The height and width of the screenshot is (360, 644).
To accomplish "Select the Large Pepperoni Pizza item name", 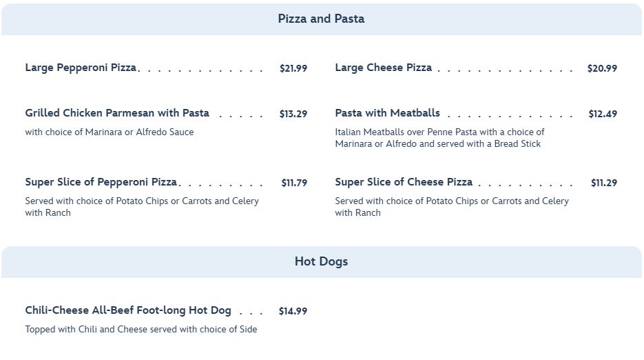I will [81, 68].
